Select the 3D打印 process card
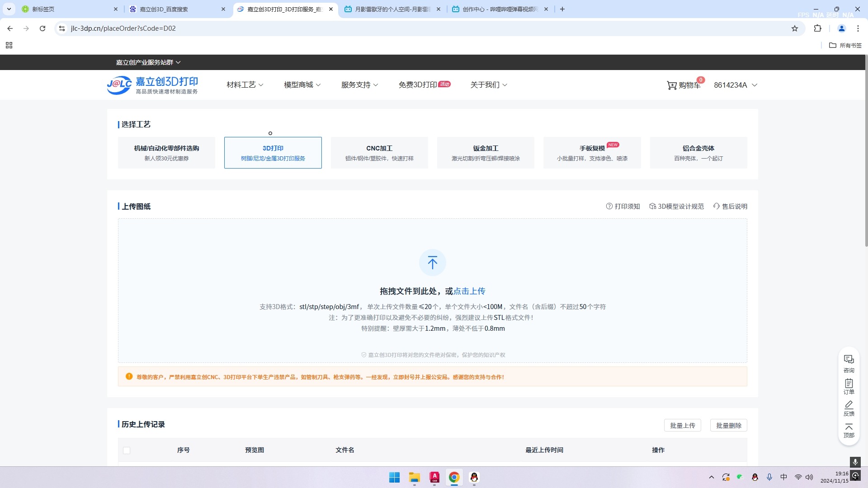 tap(273, 153)
